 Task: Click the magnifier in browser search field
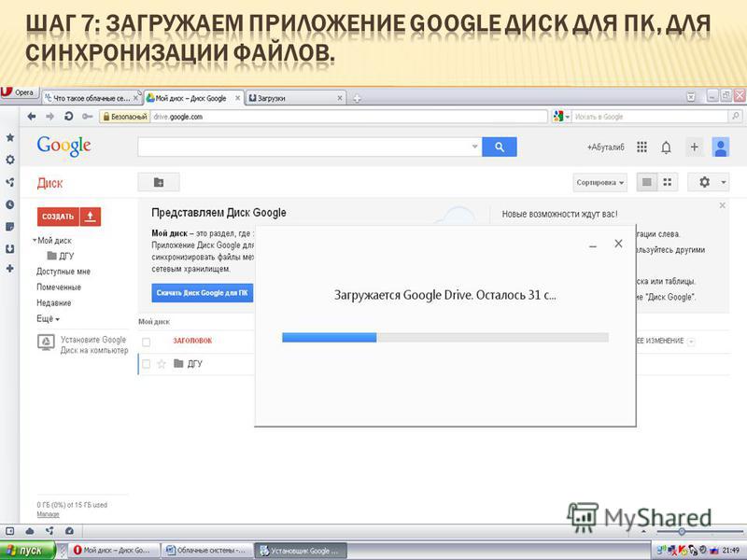click(x=735, y=116)
